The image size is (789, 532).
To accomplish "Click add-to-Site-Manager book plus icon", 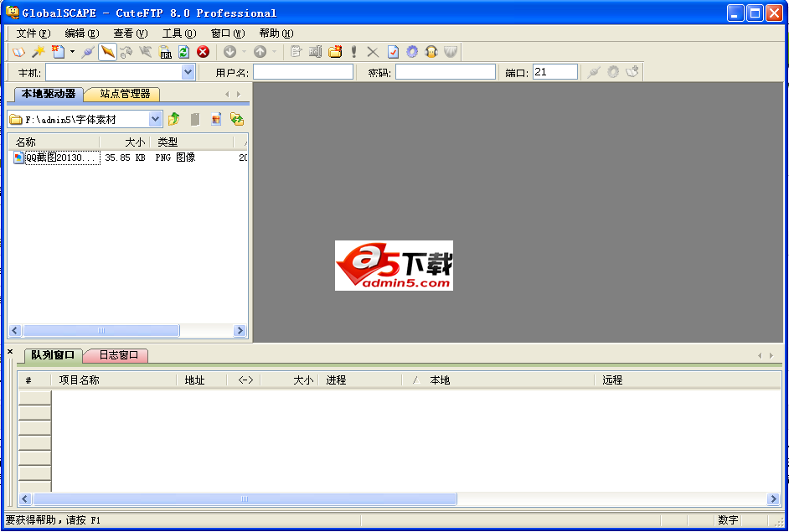I will click(x=632, y=72).
